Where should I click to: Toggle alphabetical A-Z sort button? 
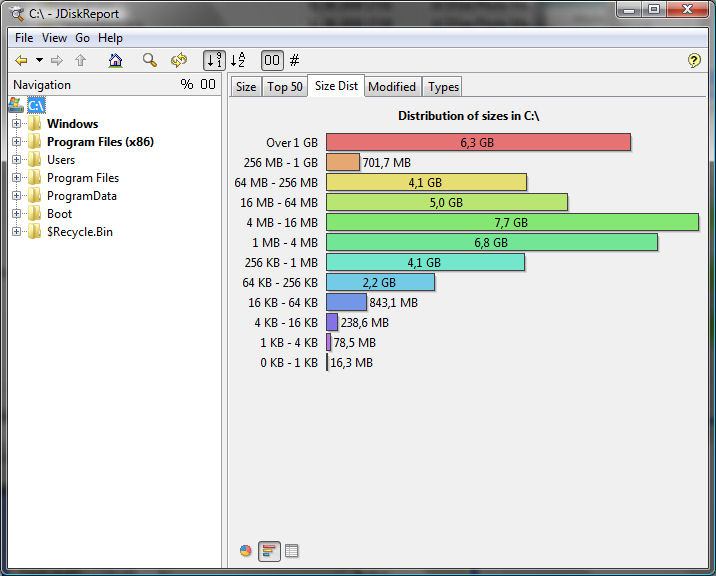tap(237, 60)
